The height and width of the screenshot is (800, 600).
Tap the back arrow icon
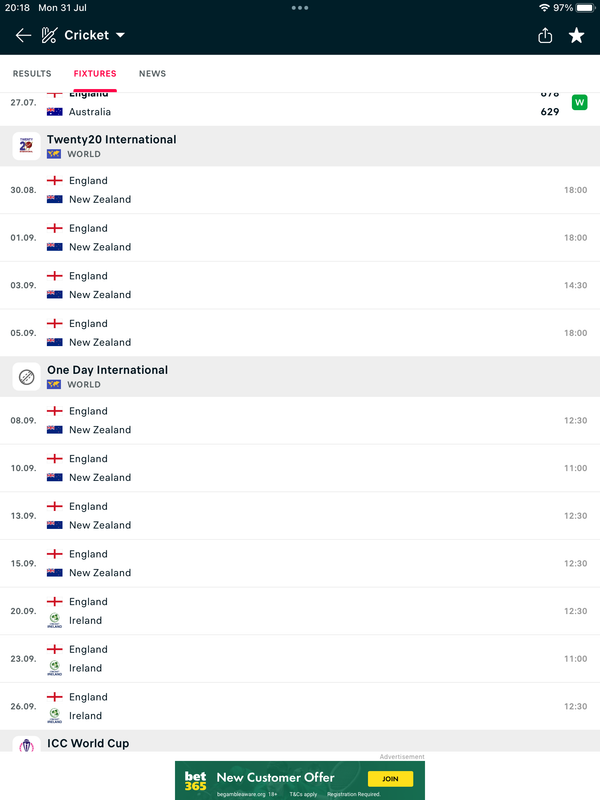click(x=23, y=35)
